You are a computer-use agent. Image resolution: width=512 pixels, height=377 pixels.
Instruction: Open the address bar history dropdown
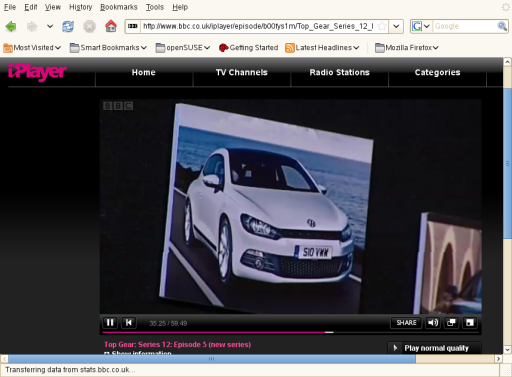(396, 26)
